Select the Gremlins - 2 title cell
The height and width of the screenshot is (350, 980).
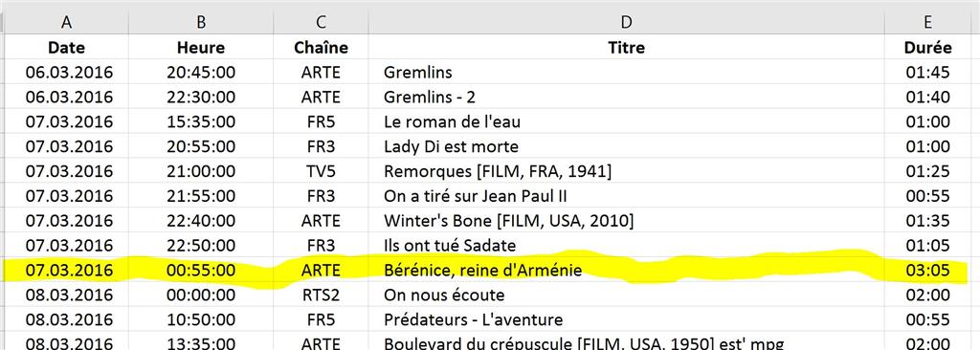coord(626,97)
